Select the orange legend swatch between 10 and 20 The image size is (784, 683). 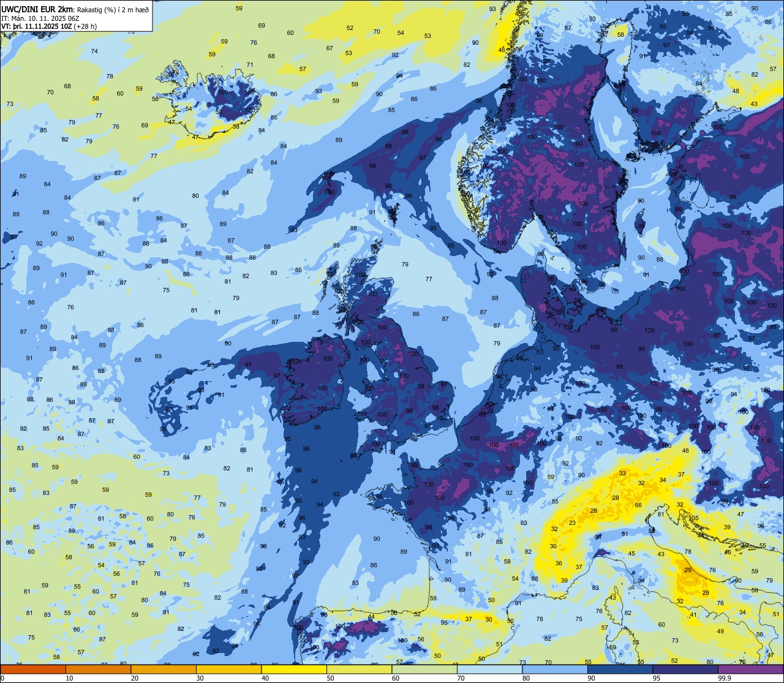(x=98, y=670)
